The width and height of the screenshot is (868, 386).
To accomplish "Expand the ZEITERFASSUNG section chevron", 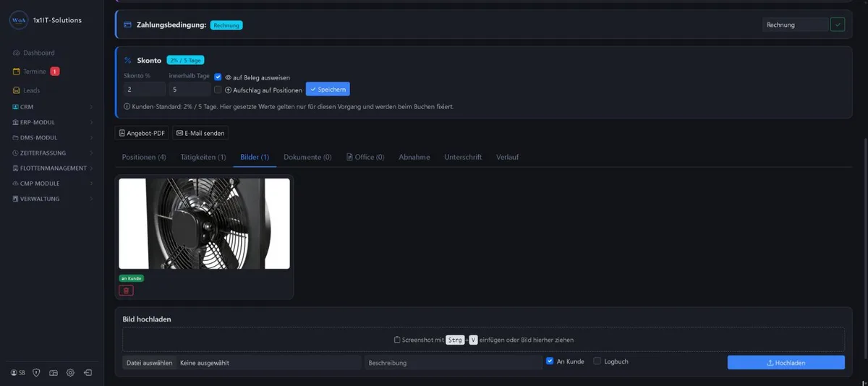I will click(91, 153).
